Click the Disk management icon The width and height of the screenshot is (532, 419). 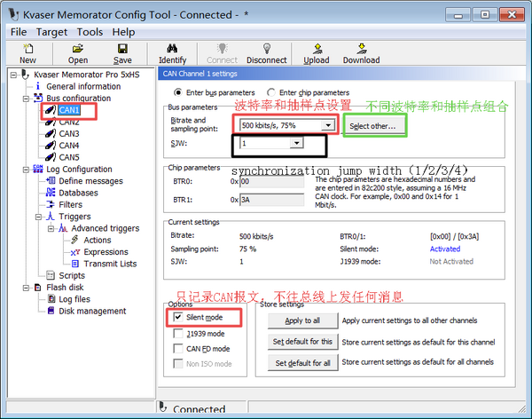tap(51, 311)
